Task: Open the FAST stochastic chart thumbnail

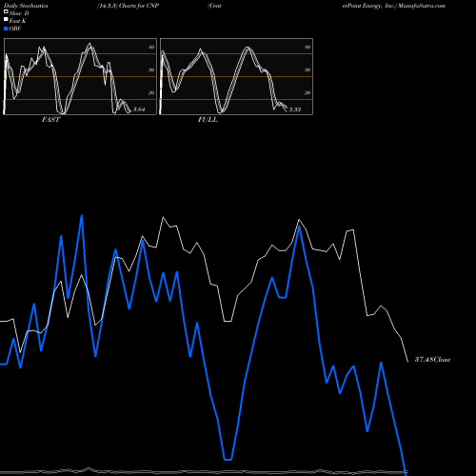Action: click(80, 76)
